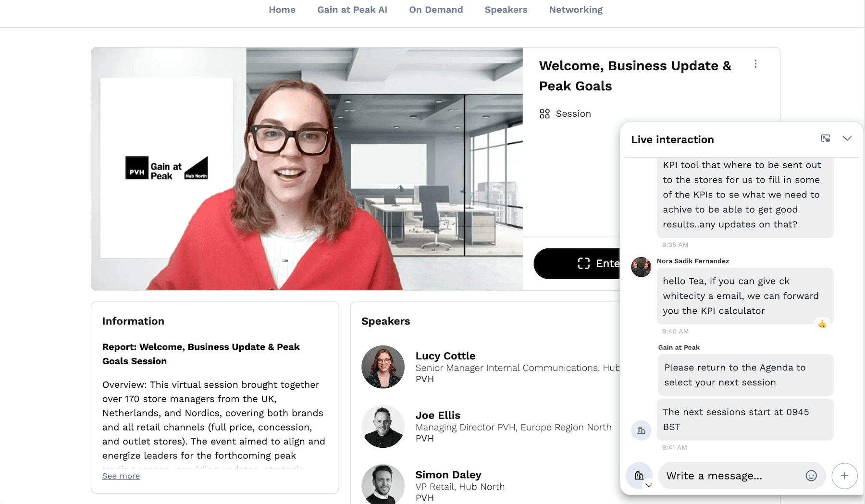Image resolution: width=865 pixels, height=504 pixels.
Task: Click the Nora Sadik Fernandez sender name
Action: click(693, 261)
